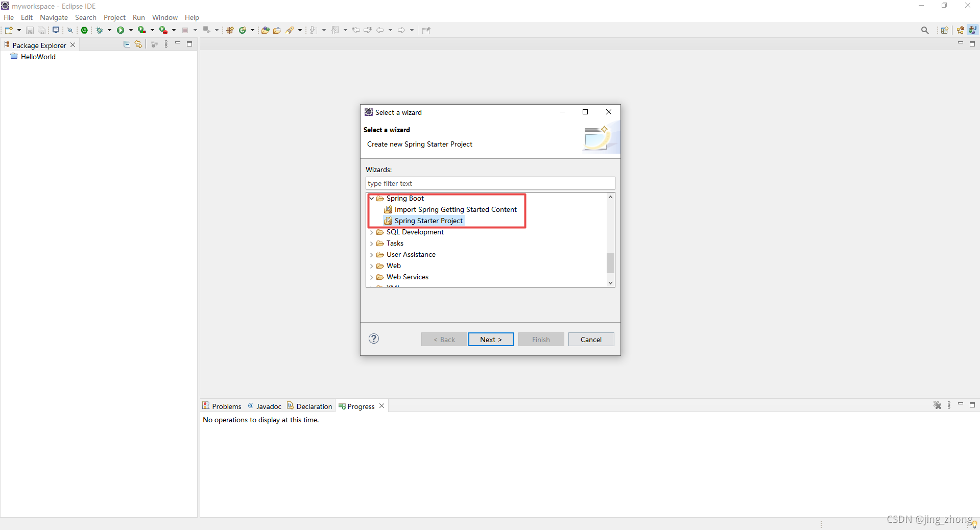Viewport: 980px width, 530px height.
Task: Open the dropdown arrow next to Run icon
Action: [131, 30]
